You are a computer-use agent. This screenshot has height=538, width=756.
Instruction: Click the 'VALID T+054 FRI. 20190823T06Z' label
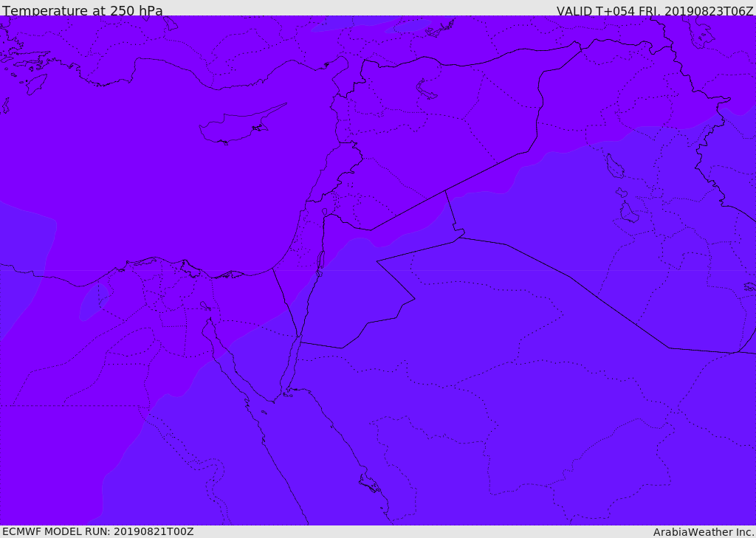[655, 11]
